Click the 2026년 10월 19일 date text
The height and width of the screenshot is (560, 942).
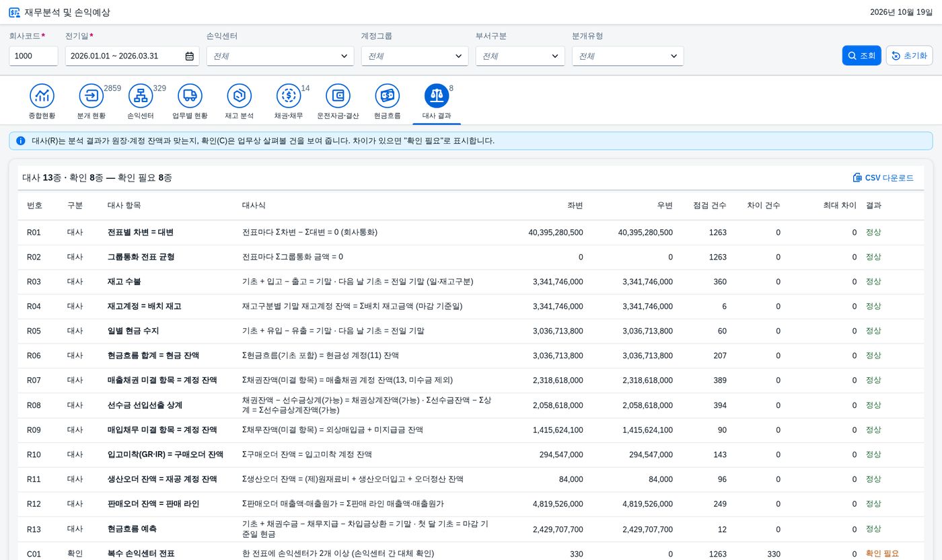point(901,12)
